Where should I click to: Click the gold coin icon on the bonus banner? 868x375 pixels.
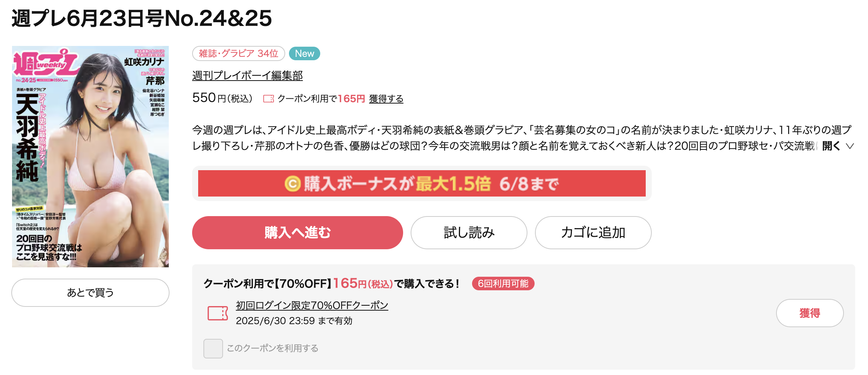click(292, 184)
